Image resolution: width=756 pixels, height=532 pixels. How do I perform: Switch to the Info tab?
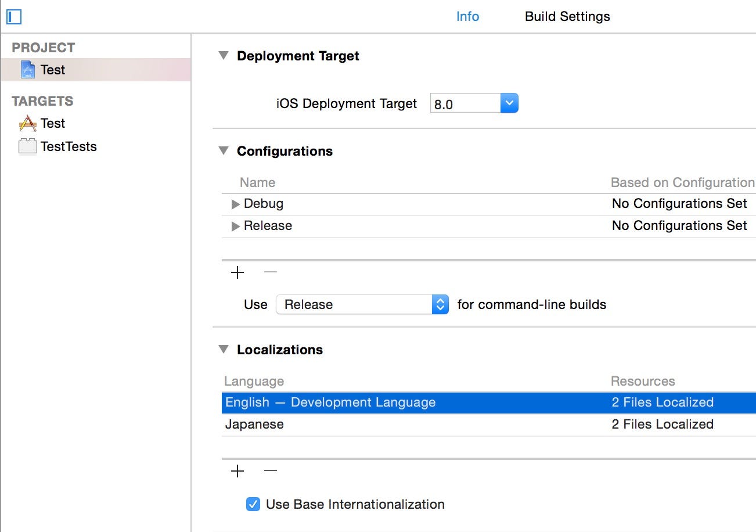tap(467, 16)
